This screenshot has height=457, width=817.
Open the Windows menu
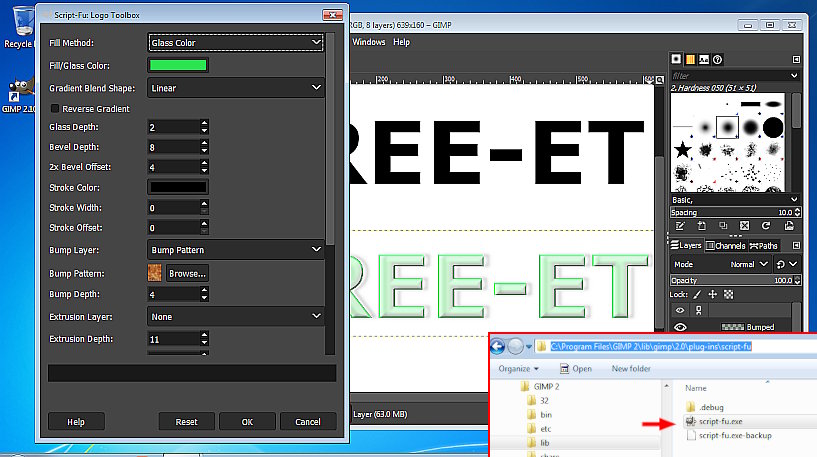[x=369, y=42]
